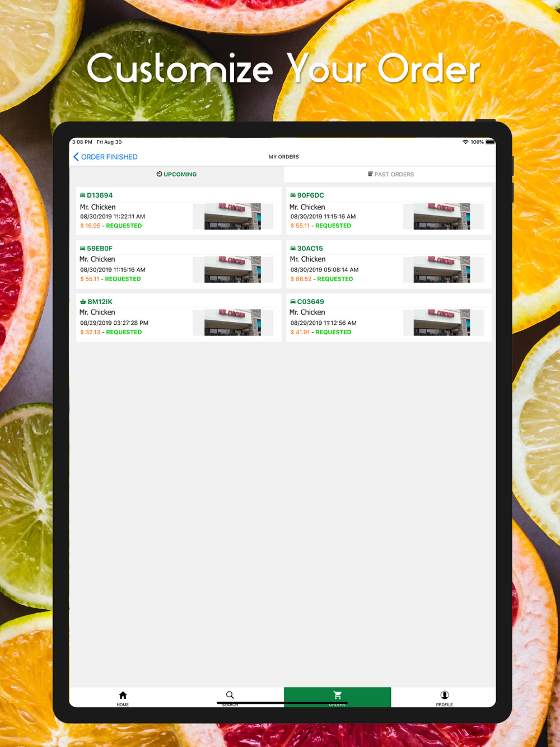Click the battery indicator icon
The width and height of the screenshot is (560, 747).
[490, 142]
